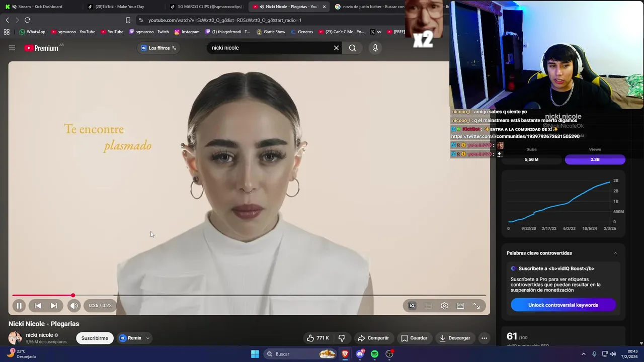Open nicki nicole channel name link
644x362 pixels.
tap(39, 335)
